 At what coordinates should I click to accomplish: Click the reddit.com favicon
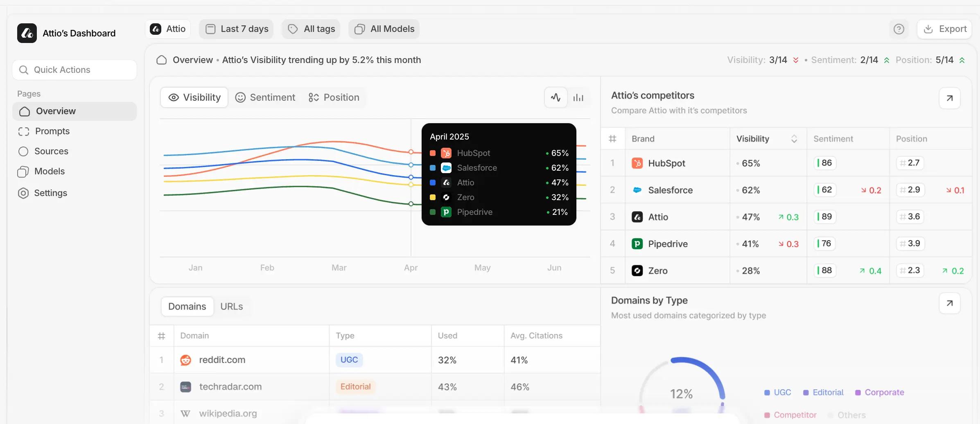click(186, 360)
